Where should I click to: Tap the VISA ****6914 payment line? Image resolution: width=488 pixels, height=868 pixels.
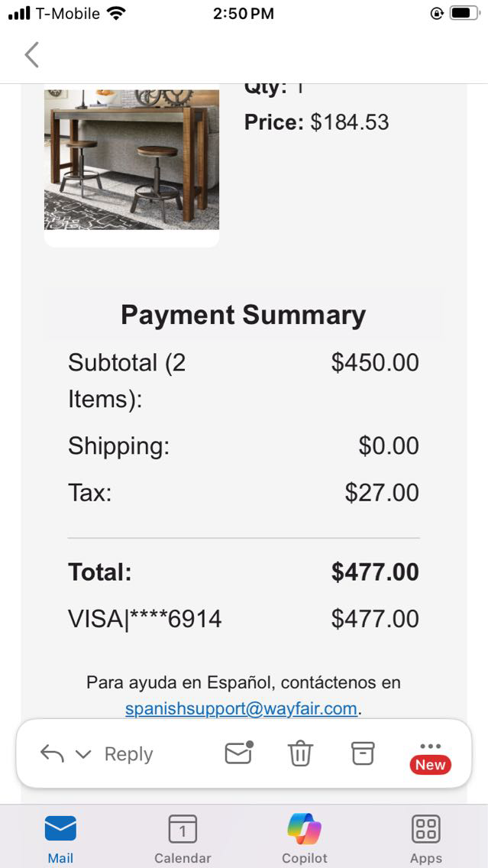point(145,619)
